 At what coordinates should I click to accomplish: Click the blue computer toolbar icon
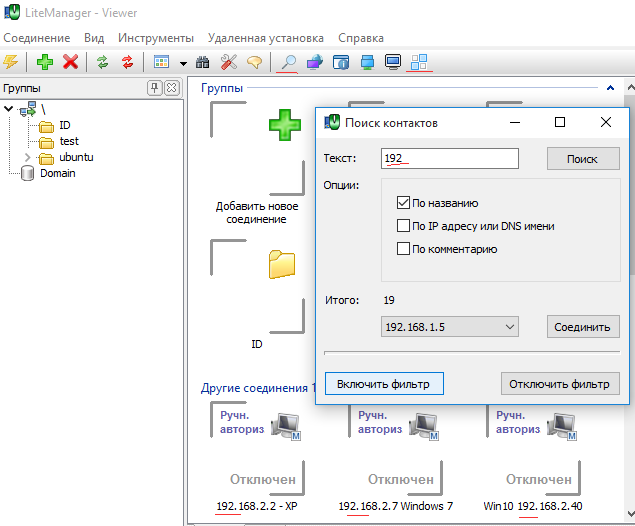point(367,62)
